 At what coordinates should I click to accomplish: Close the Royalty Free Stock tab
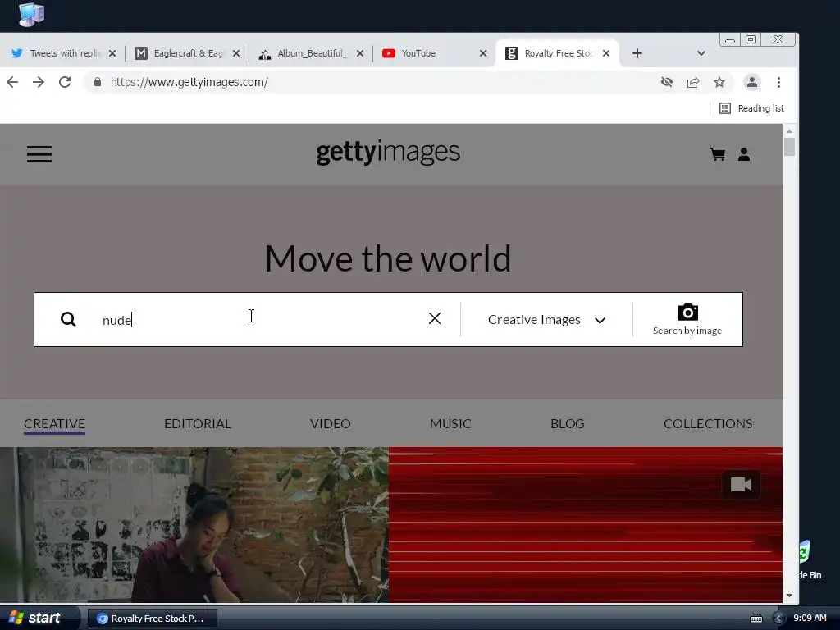(x=606, y=53)
